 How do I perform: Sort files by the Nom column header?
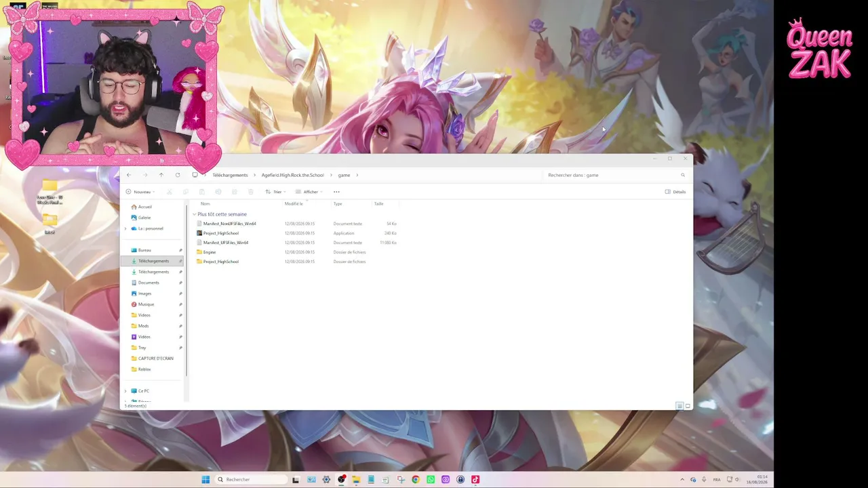click(x=205, y=203)
